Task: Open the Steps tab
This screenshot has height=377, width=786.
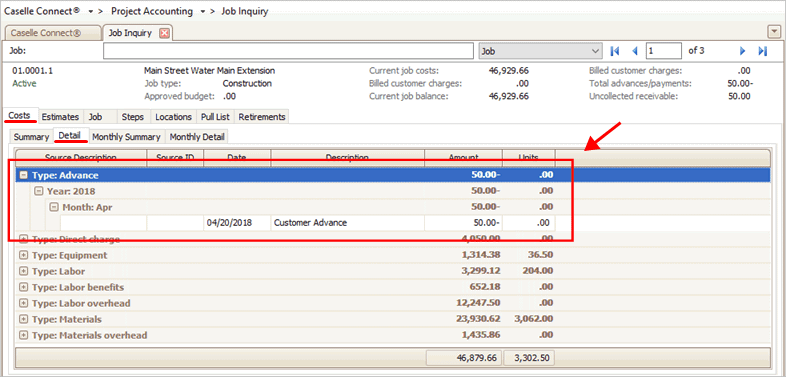Action: click(x=133, y=117)
